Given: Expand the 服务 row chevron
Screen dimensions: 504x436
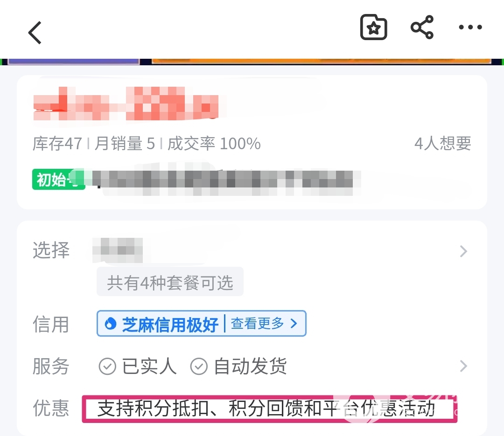Looking at the screenshot, I should click(463, 366).
